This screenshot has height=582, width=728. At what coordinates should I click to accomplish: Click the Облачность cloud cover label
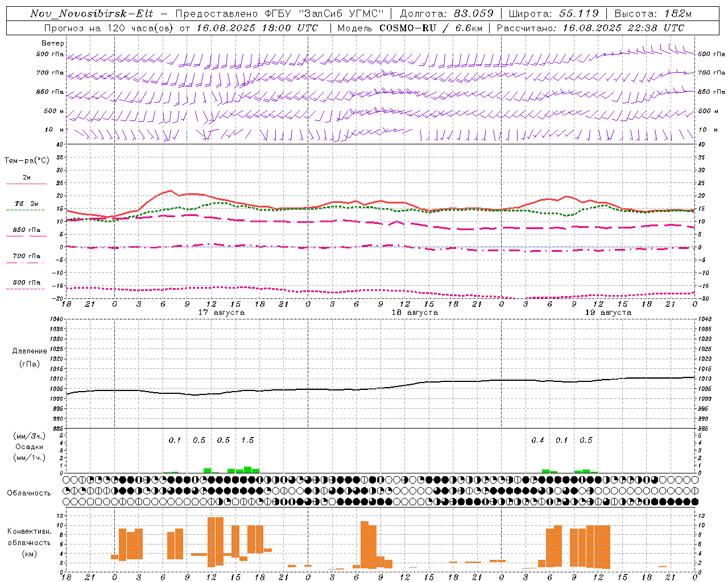[29, 493]
